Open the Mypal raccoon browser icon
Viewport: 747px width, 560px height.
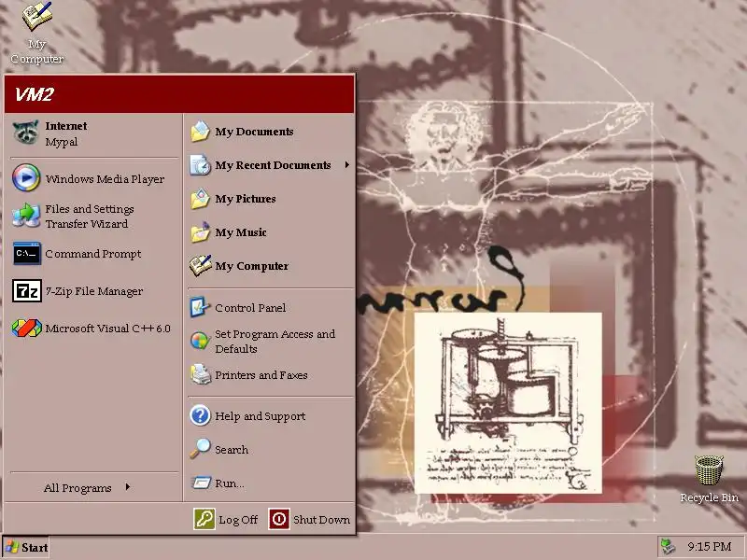click(x=26, y=133)
